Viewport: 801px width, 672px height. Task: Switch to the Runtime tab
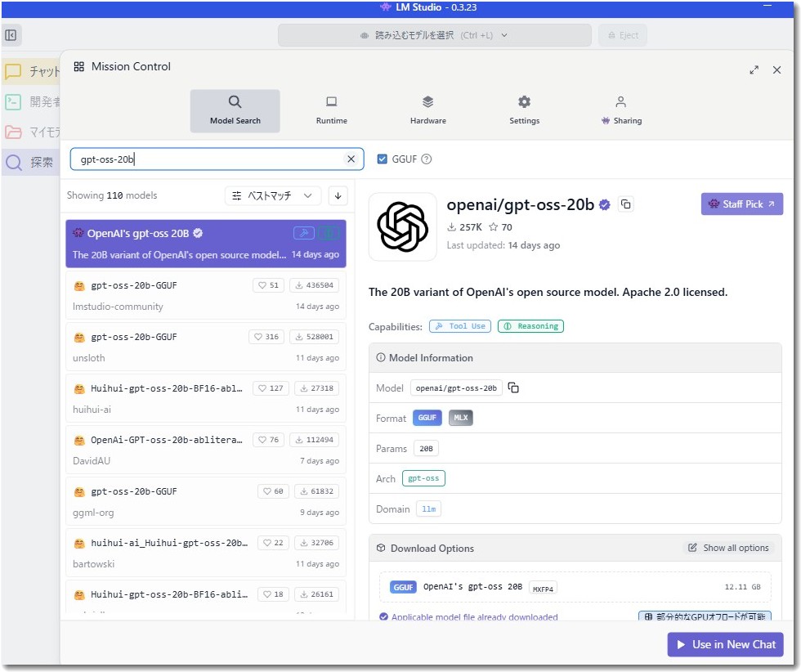(332, 111)
